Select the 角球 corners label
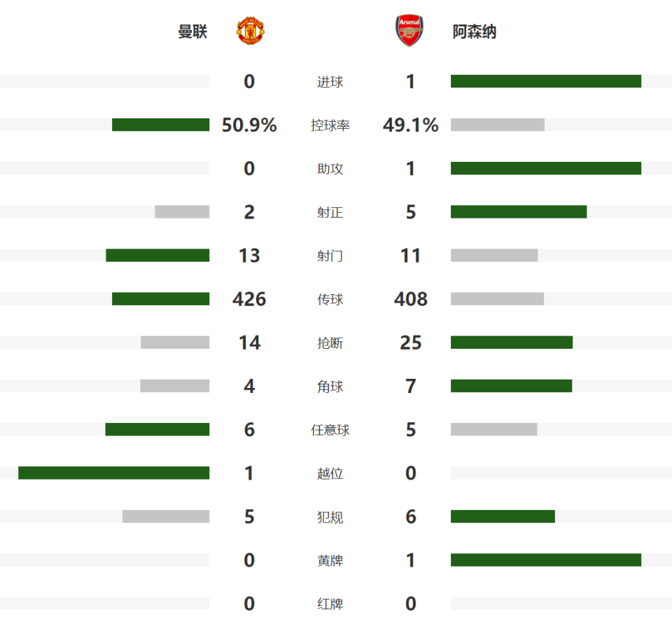Image resolution: width=672 pixels, height=624 pixels. coord(330,387)
